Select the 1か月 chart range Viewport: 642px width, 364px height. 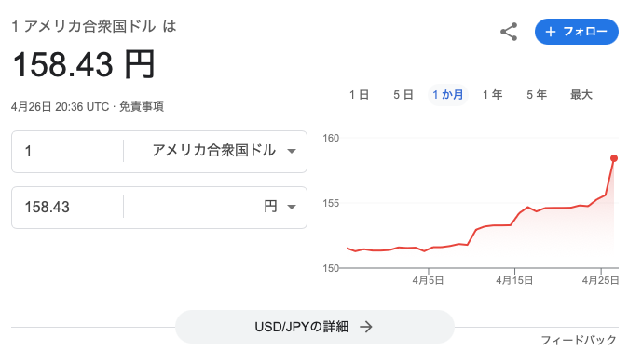point(448,95)
